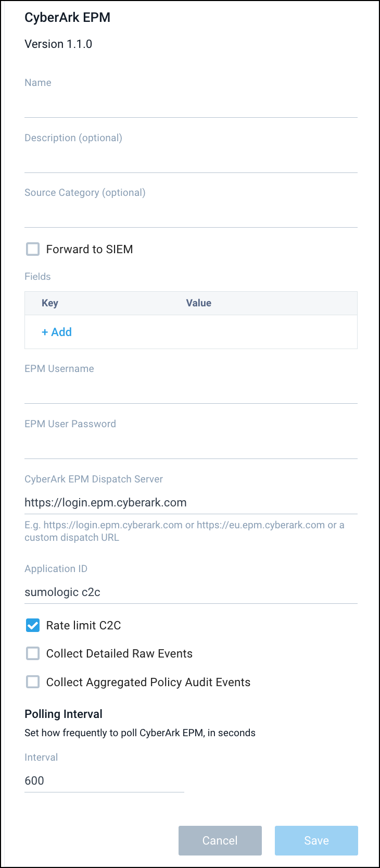Screen dimensions: 380x868
Task: Click the Key column header in Fields
Action: pos(49,303)
